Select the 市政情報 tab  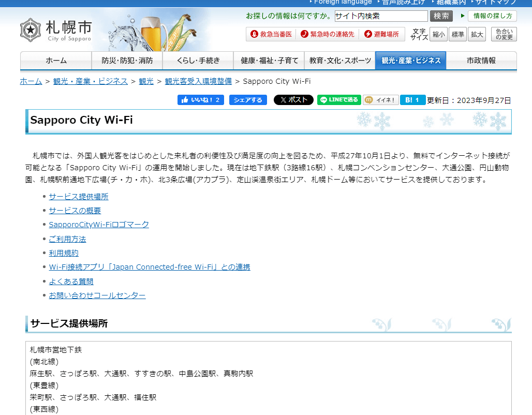481,61
